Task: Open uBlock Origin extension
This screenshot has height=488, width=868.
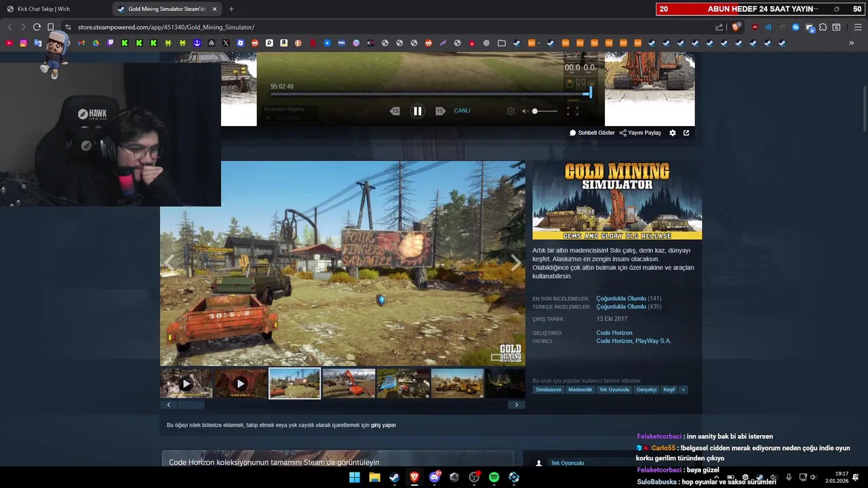Action: point(755,27)
